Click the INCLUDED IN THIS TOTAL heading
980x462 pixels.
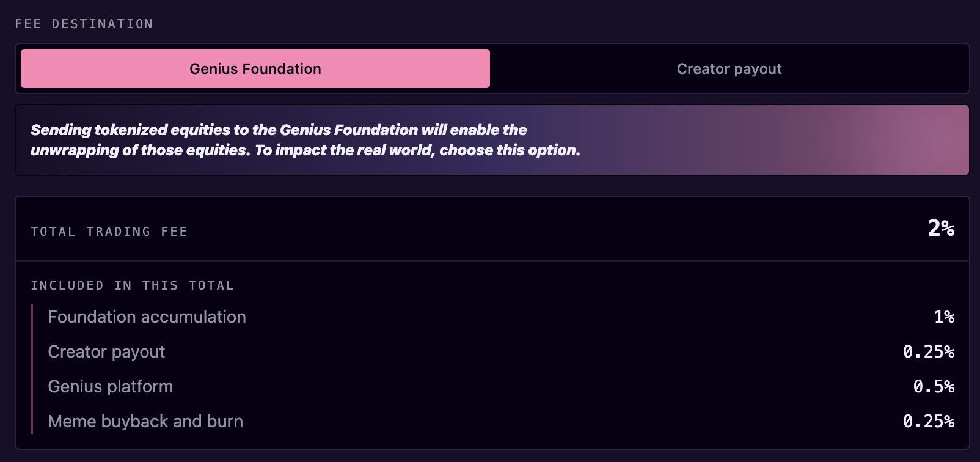[133, 285]
